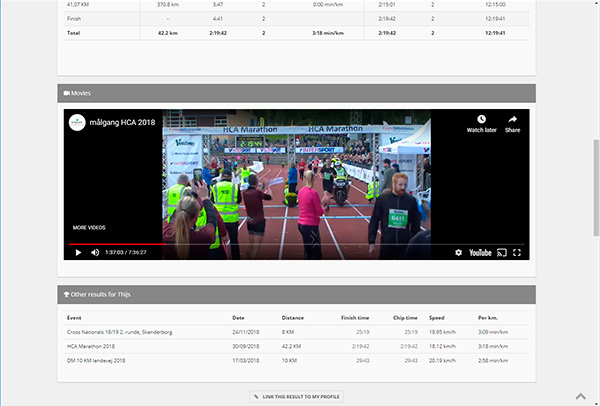The image size is (600, 406).
Task: Open Cross Nationals 18/19 2. runde, Skanderborg result
Action: pyautogui.click(x=119, y=332)
